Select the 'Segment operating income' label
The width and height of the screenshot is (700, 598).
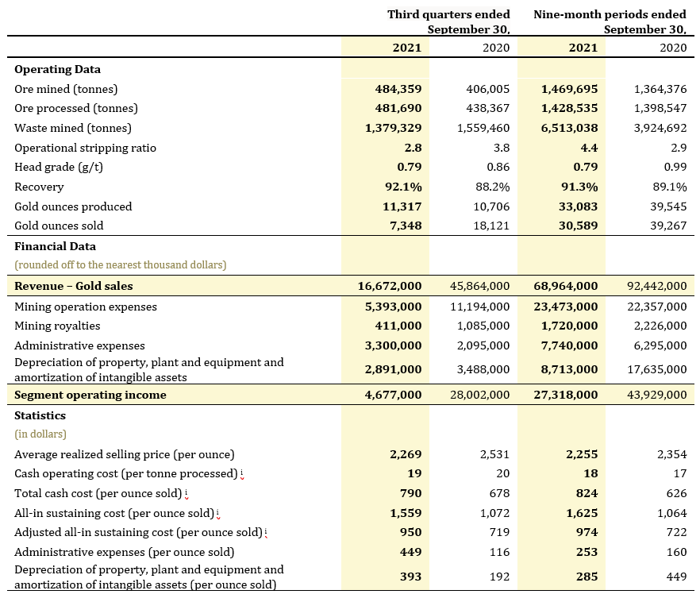click(90, 395)
